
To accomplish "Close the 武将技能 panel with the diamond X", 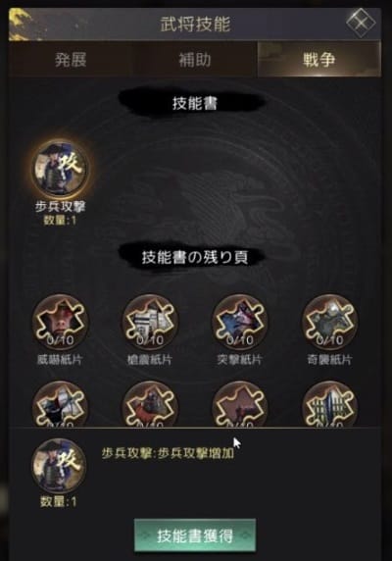I will 361,23.
